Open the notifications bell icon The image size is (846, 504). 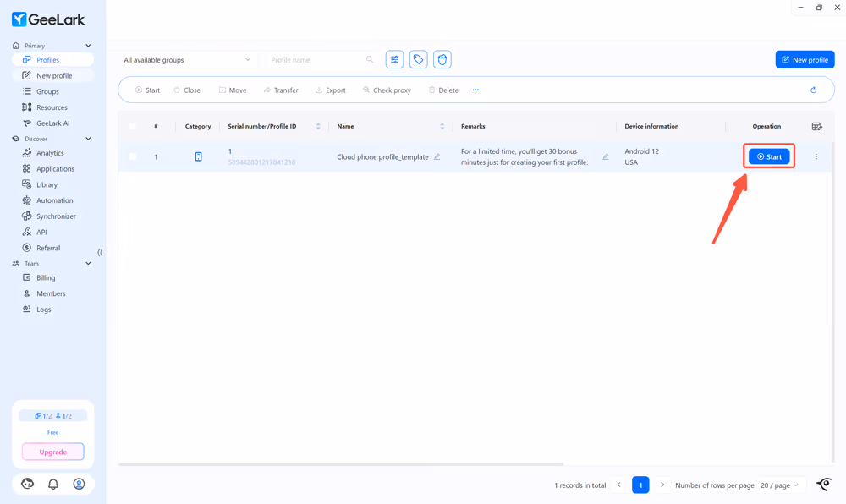pyautogui.click(x=52, y=483)
